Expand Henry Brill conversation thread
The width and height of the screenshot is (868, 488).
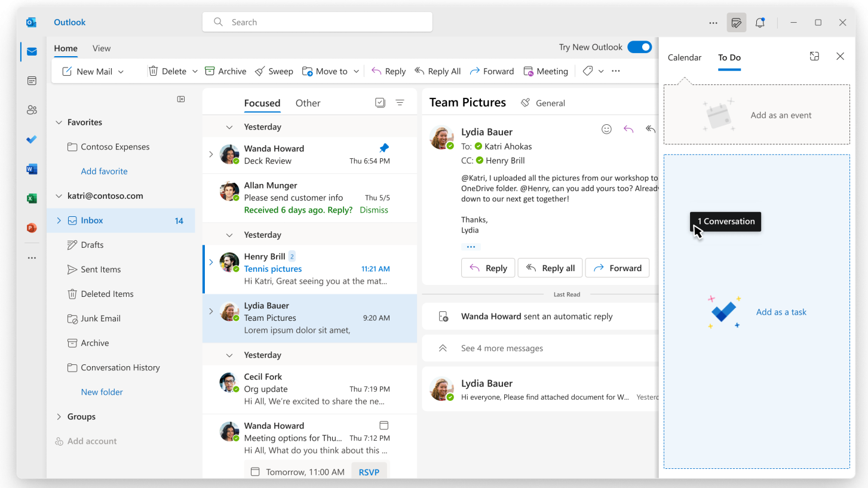211,262
